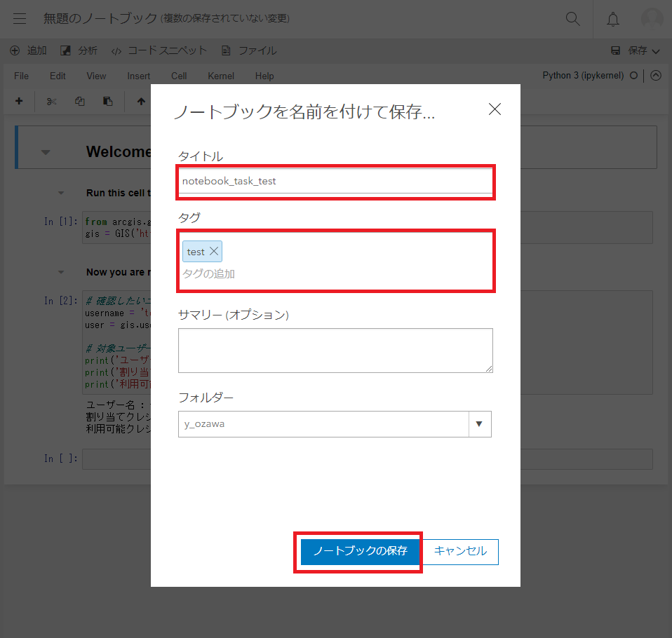Click the 無題のノートブック notebook title
The width and height of the screenshot is (672, 638).
[x=100, y=18]
